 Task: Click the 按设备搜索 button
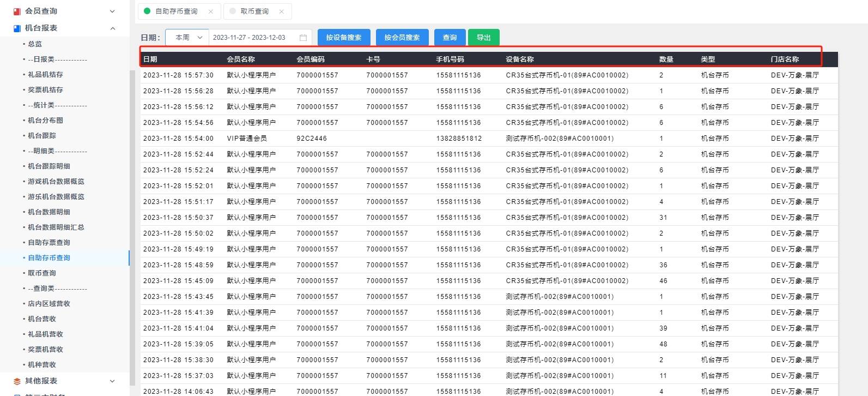point(344,38)
